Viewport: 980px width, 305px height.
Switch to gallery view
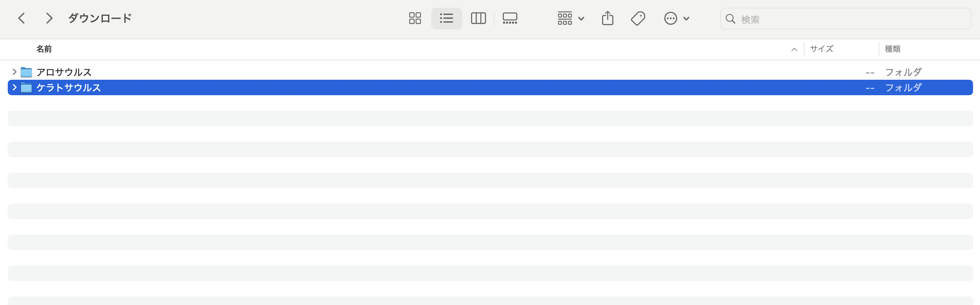(510, 18)
